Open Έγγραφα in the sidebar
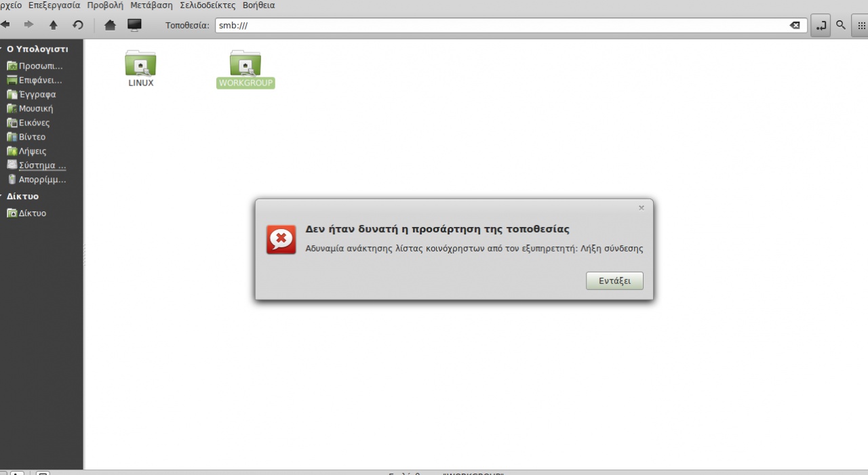868x475 pixels. [31, 94]
